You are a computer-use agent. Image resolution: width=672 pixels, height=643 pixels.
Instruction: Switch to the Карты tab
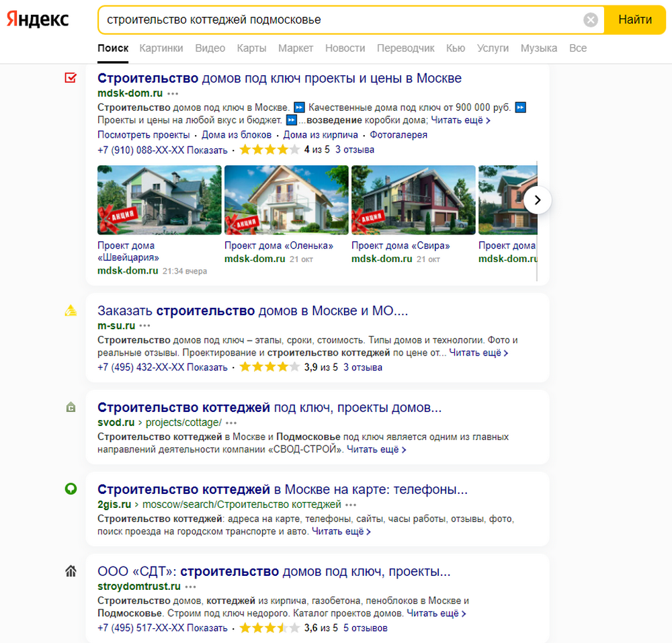tap(251, 48)
